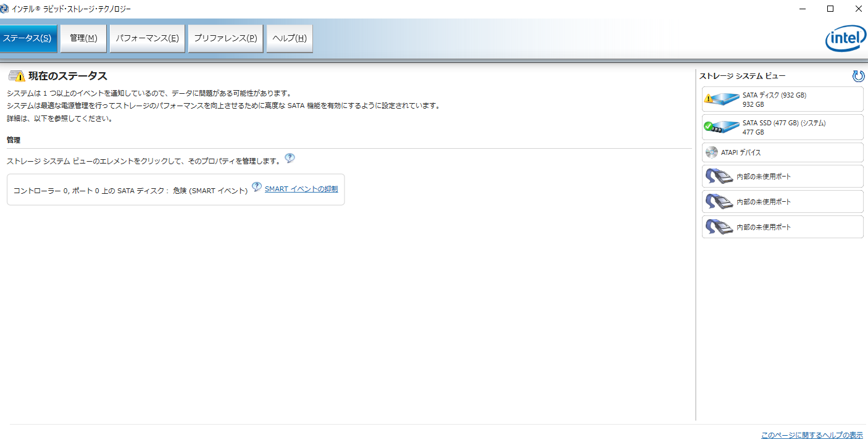
Task: Open the パフォーマンス tab
Action: tap(147, 38)
